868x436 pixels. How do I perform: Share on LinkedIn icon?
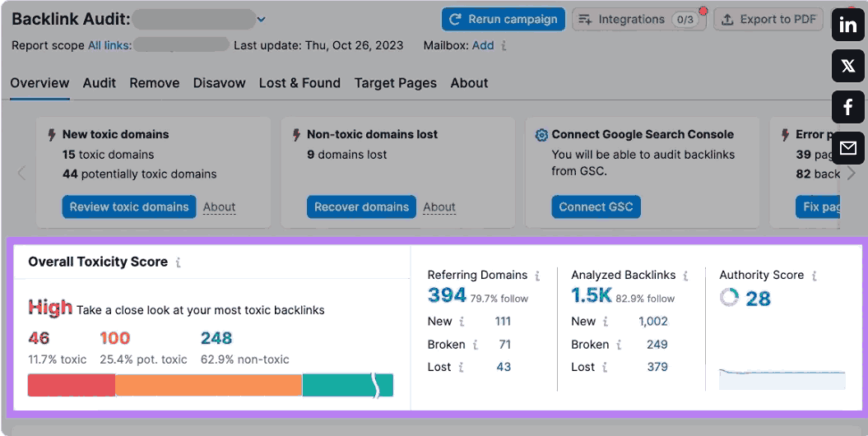coord(848,25)
